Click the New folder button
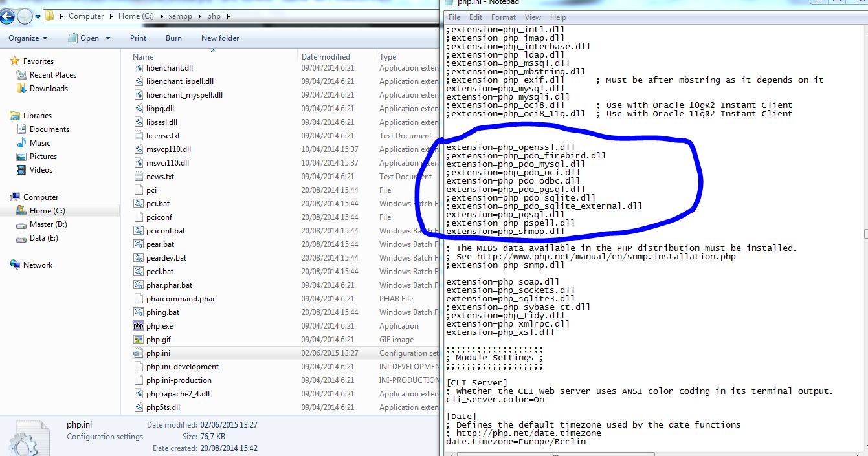This screenshot has height=456, width=868. (219, 38)
